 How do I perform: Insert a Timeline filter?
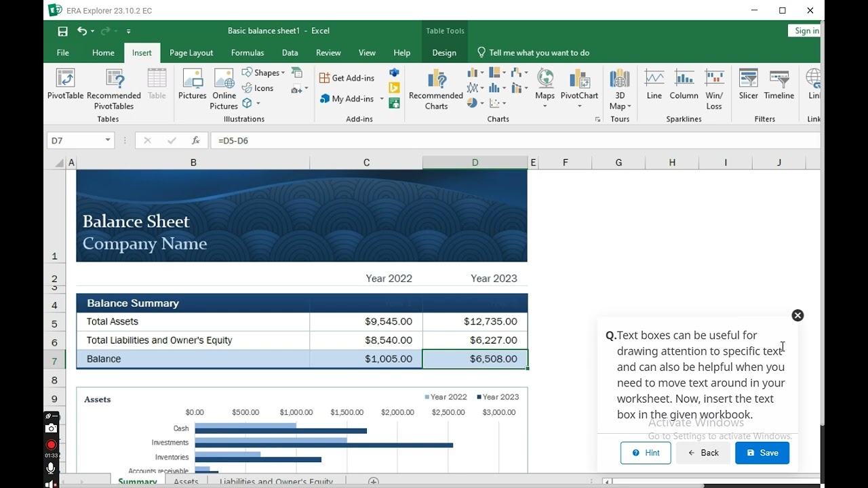(779, 85)
